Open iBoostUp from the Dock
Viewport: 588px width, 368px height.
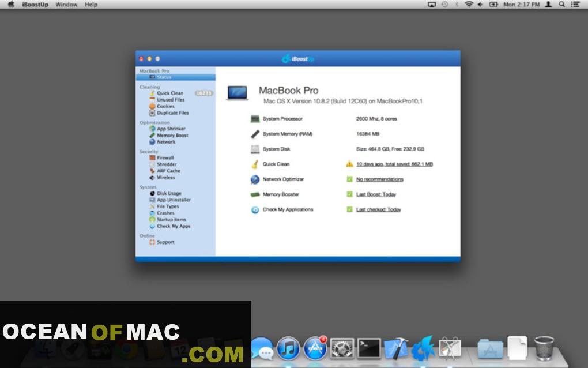click(x=423, y=348)
